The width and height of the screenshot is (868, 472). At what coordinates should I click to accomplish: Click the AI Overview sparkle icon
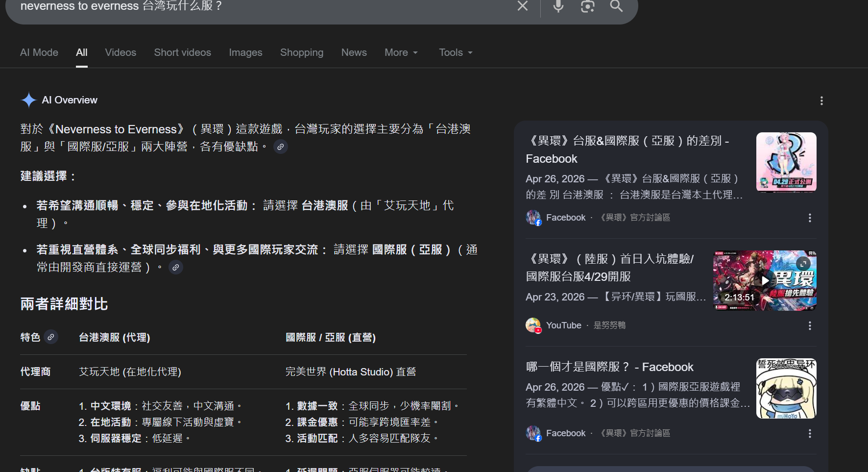pyautogui.click(x=29, y=100)
